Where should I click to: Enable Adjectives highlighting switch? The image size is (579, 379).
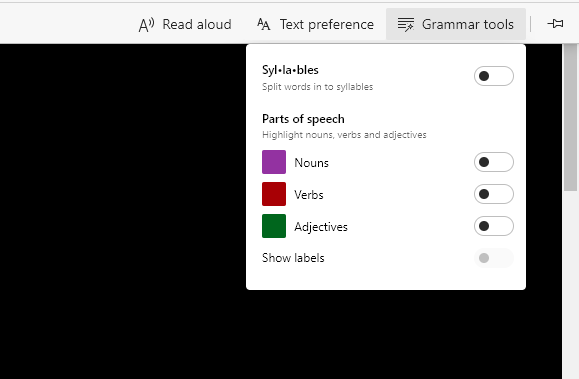(x=494, y=226)
